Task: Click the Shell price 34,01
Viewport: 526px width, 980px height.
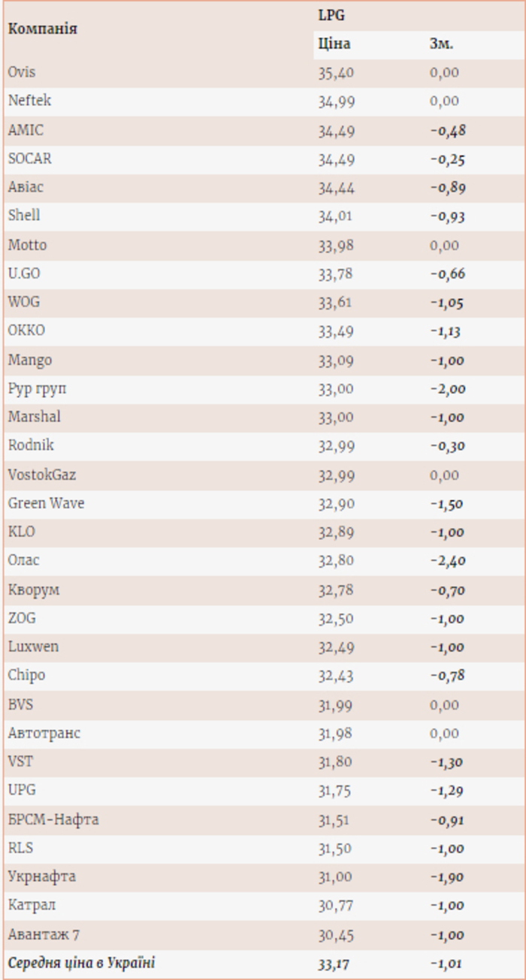Action: [x=335, y=216]
